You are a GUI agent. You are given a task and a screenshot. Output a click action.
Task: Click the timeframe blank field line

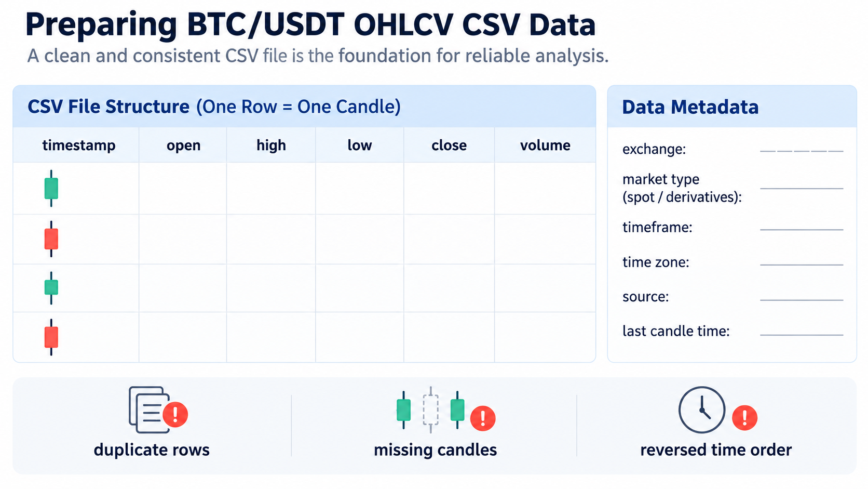[802, 229]
